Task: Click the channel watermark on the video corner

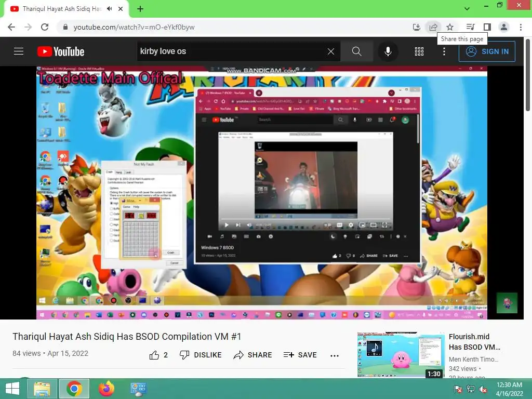Action: point(507,303)
